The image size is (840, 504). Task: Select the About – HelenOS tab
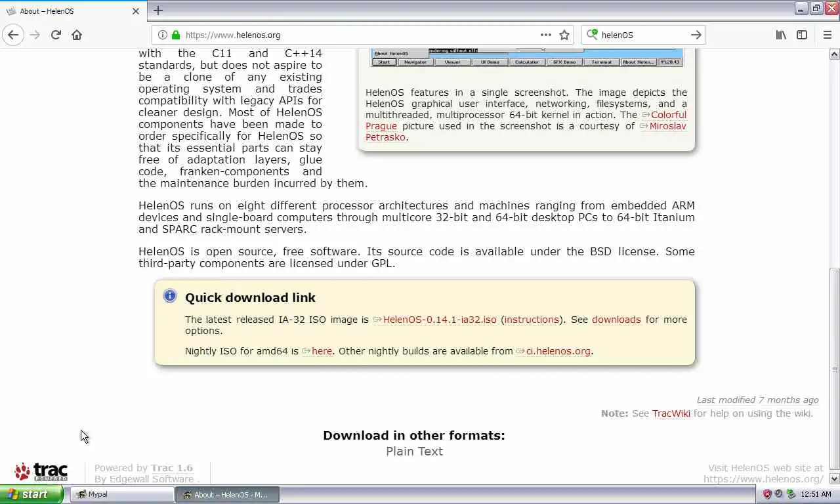pos(72,10)
